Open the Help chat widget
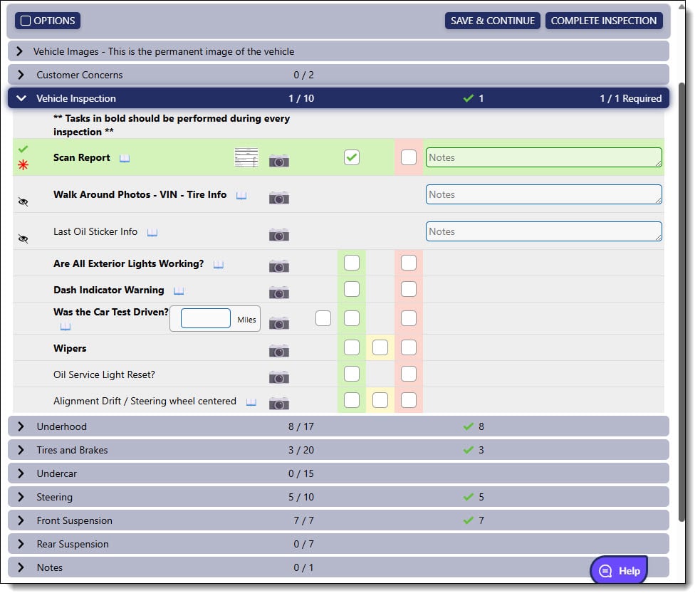The width and height of the screenshot is (700, 598). pos(619,570)
